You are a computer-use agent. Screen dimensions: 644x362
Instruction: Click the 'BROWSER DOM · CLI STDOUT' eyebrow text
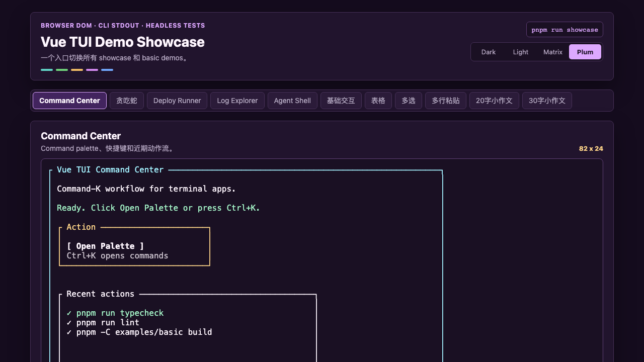click(x=123, y=26)
